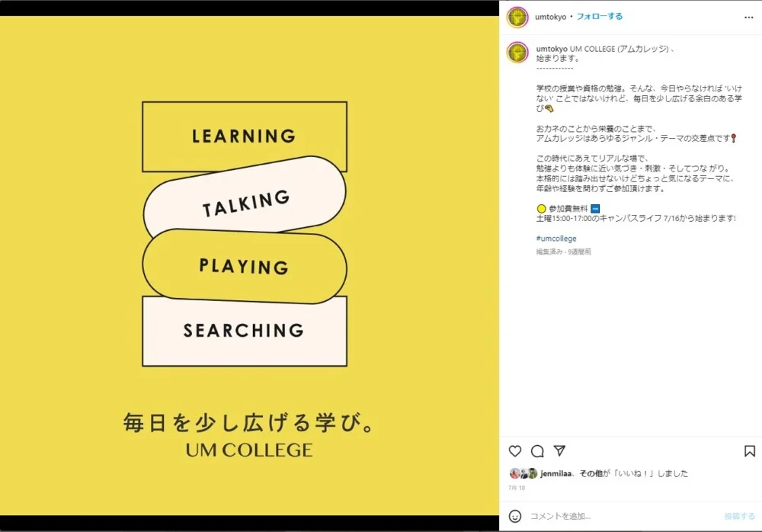Click the umtokyo username in header

[551, 17]
